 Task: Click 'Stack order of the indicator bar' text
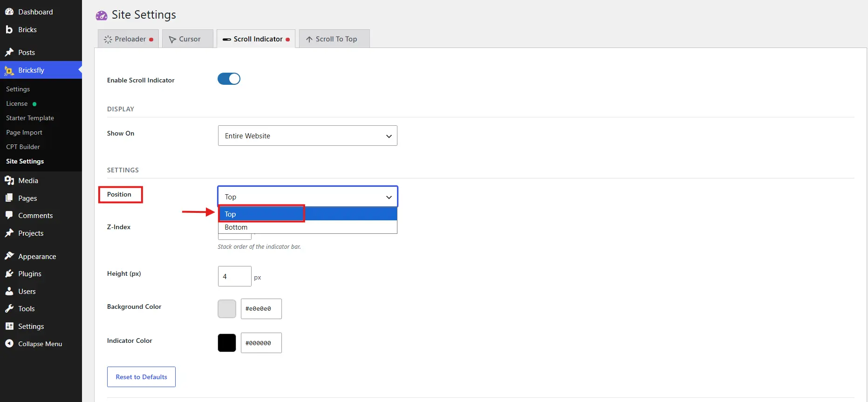coord(259,246)
